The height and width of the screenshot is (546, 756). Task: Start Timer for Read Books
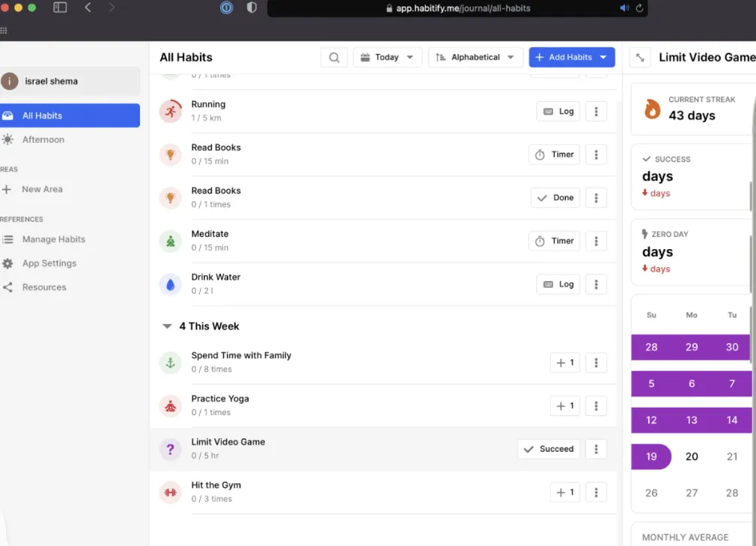(x=555, y=155)
